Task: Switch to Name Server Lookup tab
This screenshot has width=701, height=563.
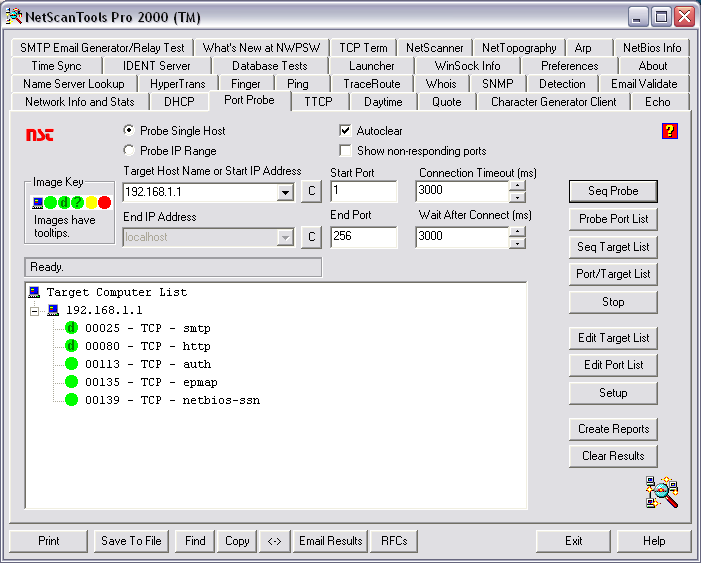Action: coord(74,84)
